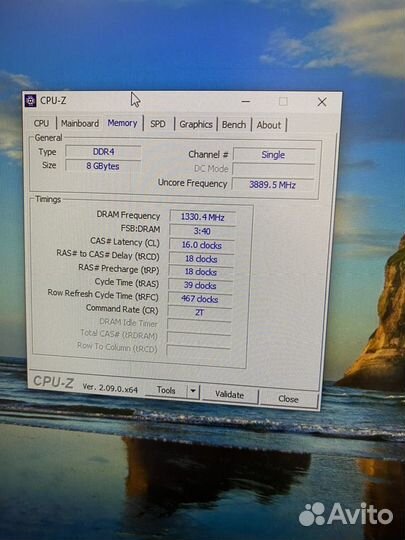This screenshot has height=540, width=405.
Task: Click the CAS# Latency (CL) label
Action: point(125,242)
